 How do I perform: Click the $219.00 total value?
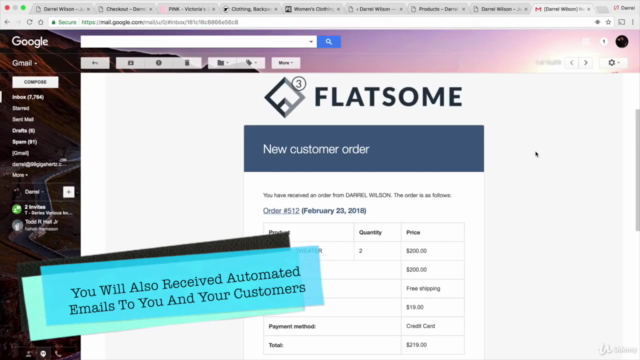pyautogui.click(x=416, y=345)
